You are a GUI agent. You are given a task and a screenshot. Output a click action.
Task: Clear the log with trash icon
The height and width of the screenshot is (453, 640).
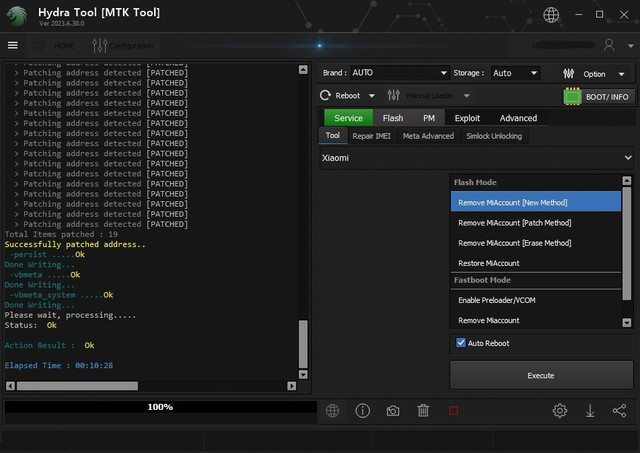(x=423, y=411)
